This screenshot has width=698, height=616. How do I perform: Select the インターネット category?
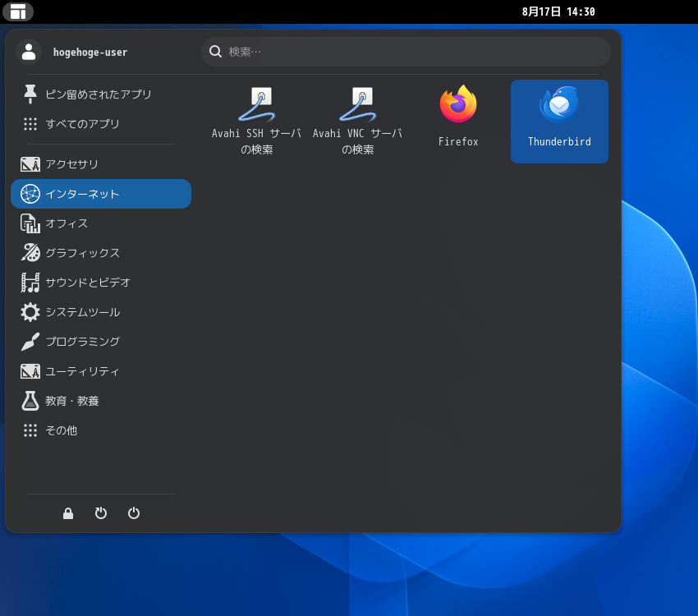pos(101,194)
